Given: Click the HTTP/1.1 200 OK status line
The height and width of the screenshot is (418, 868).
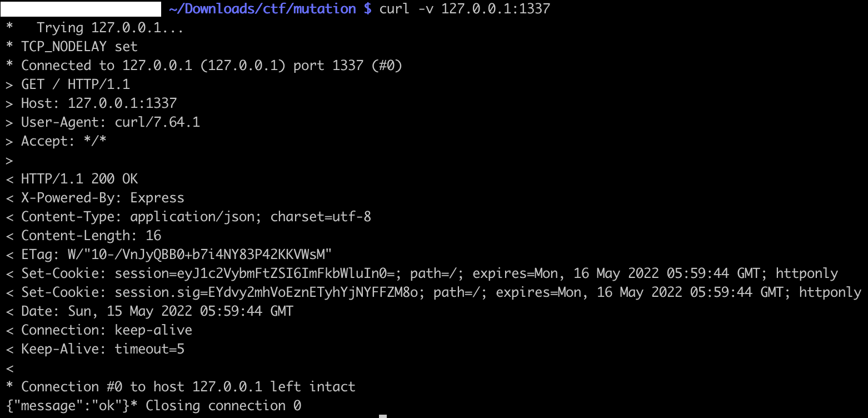Looking at the screenshot, I should click(x=79, y=179).
